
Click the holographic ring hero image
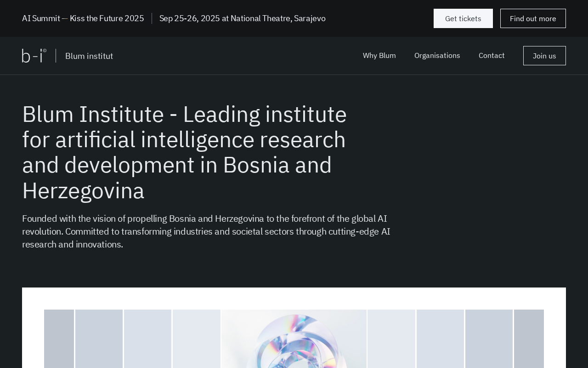(294, 339)
